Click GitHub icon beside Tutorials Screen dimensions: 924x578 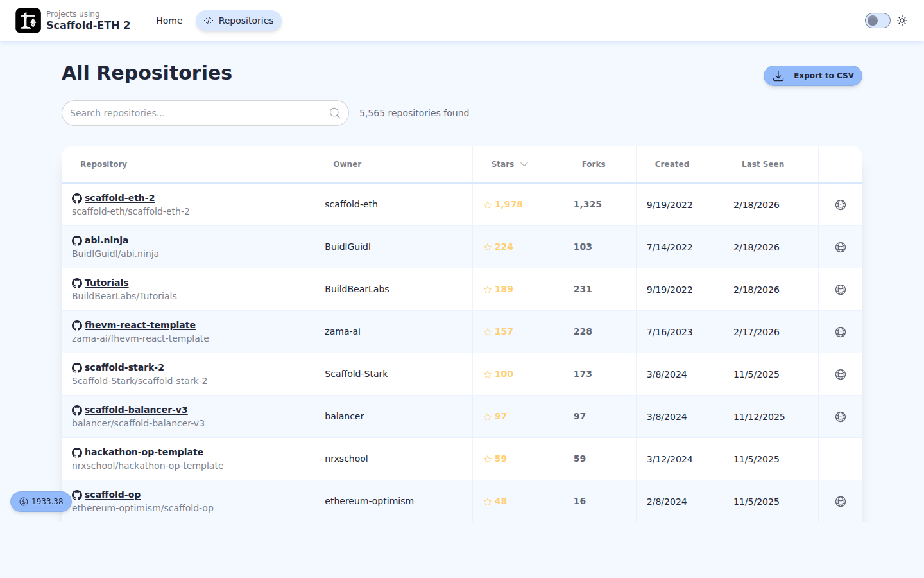click(77, 283)
